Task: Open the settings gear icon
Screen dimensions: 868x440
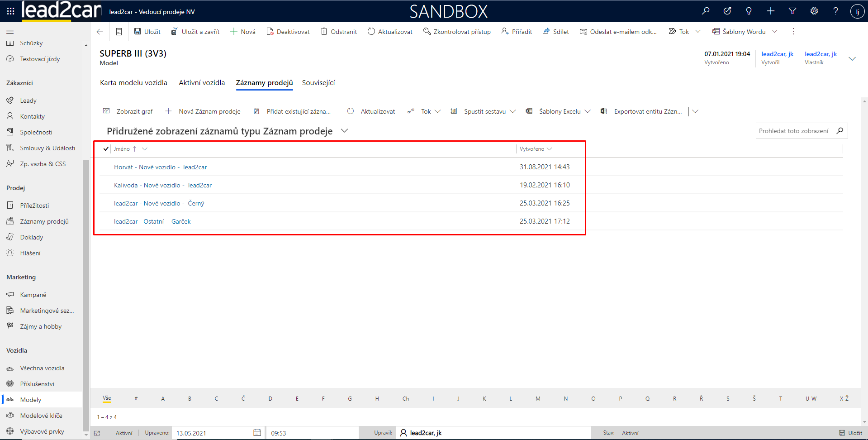Action: [x=814, y=11]
